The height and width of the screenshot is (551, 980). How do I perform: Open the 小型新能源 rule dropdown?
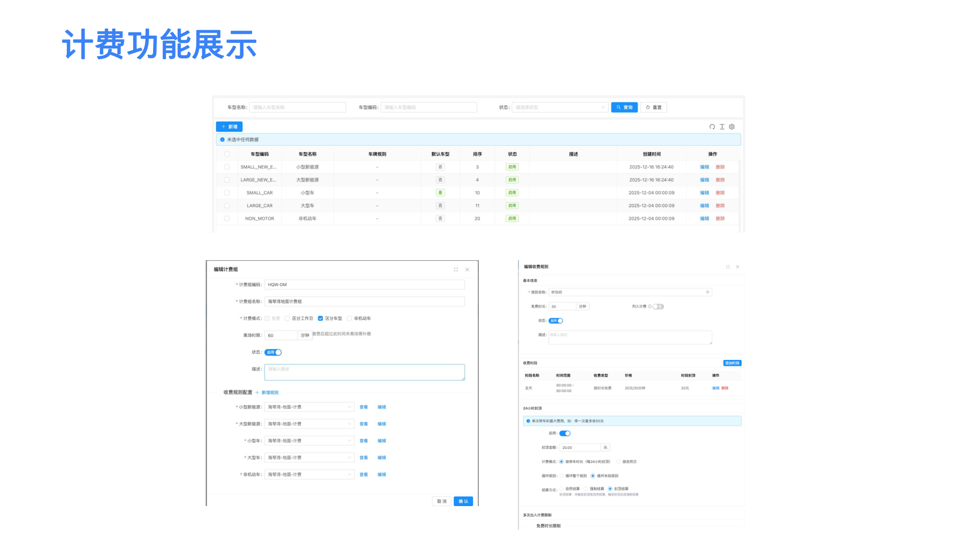coord(309,407)
